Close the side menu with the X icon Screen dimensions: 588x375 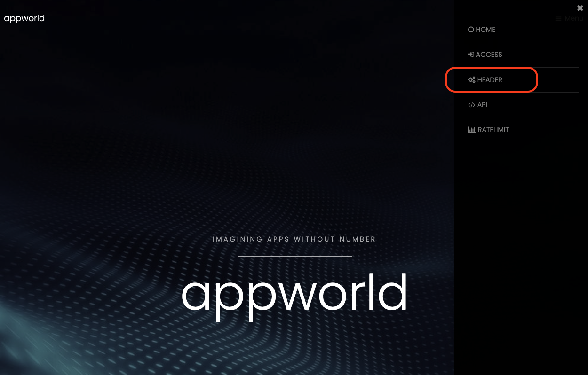click(580, 8)
